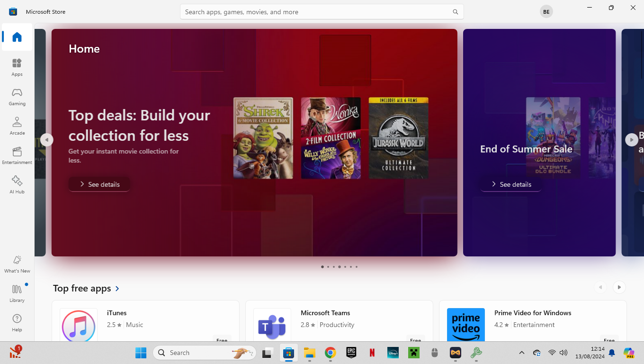Open the Prime Video for Windows card
The height and width of the screenshot is (364, 644).
[533, 321]
